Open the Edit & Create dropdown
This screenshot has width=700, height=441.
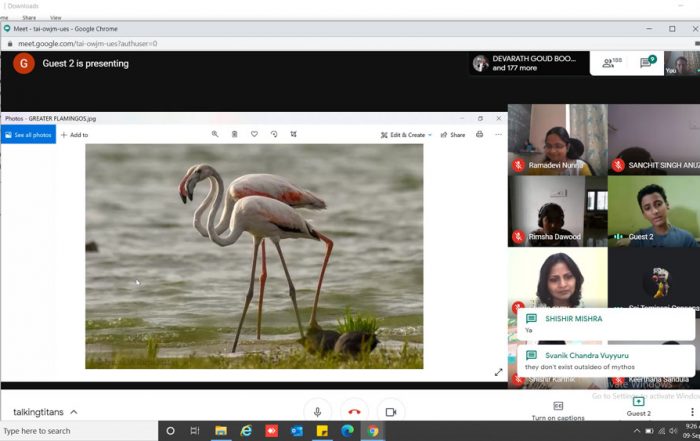[406, 135]
